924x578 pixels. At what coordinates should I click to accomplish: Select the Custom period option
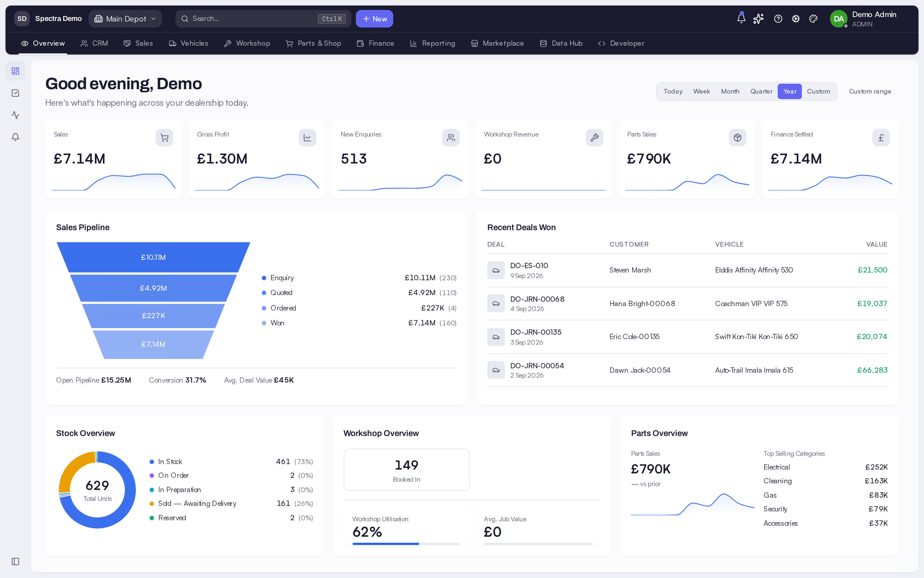(818, 92)
